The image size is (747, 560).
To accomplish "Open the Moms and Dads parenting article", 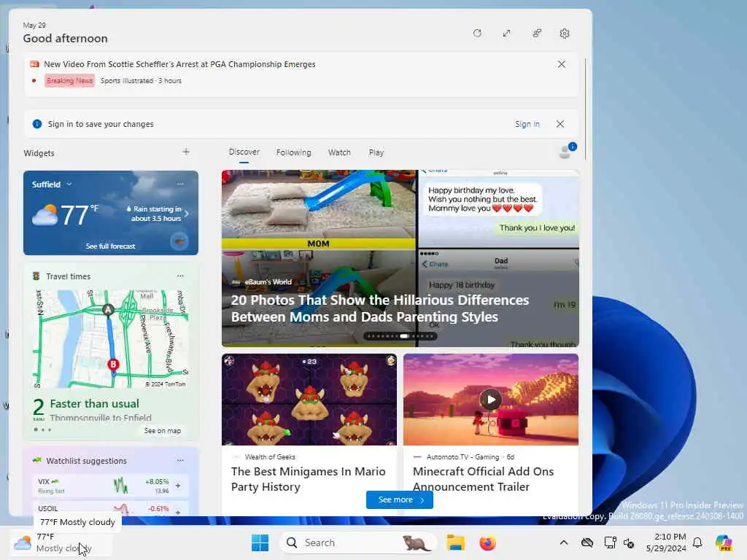I will click(x=379, y=308).
